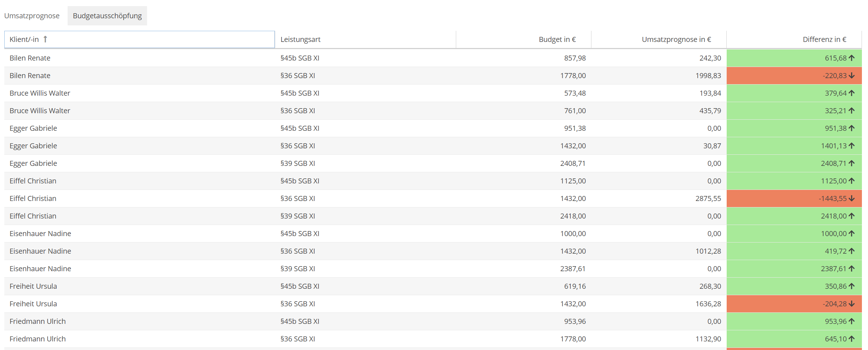This screenshot has height=350, width=868.
Task: Click up arrow next to 615,68 difference
Action: coord(852,58)
